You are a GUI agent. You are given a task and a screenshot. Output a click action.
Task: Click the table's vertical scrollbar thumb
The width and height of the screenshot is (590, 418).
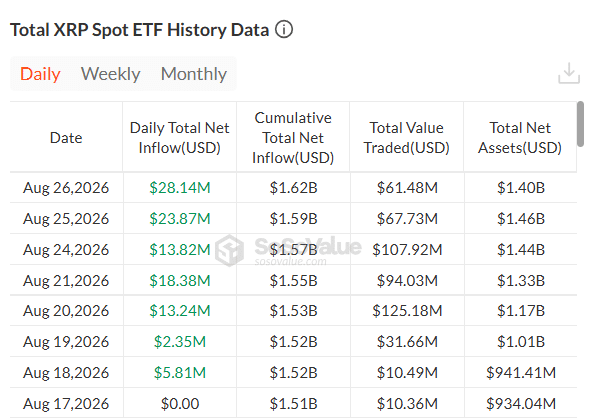click(581, 124)
